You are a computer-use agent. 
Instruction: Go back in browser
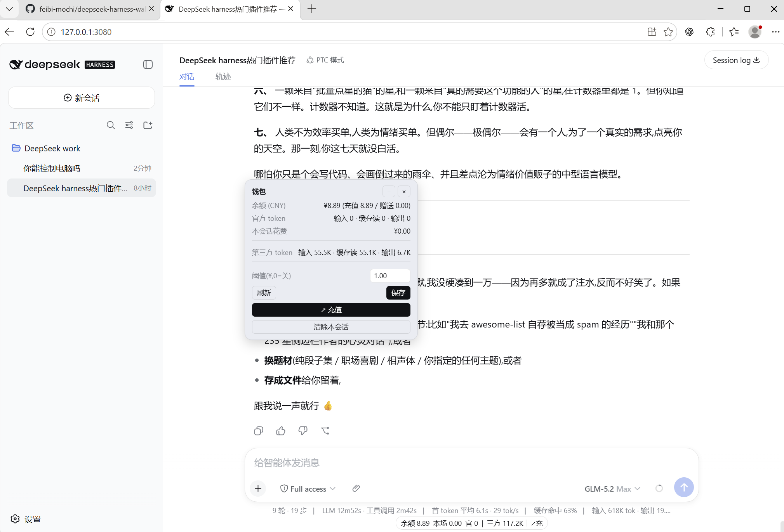click(x=10, y=32)
